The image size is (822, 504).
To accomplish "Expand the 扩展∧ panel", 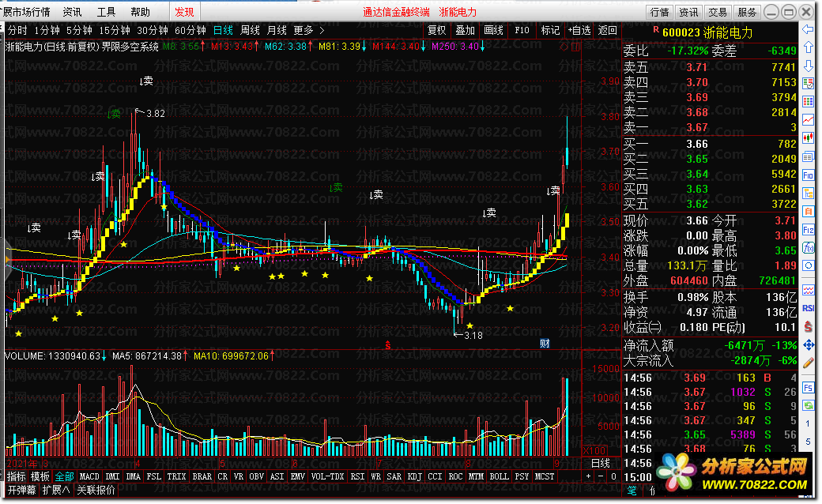I will pos(56,491).
